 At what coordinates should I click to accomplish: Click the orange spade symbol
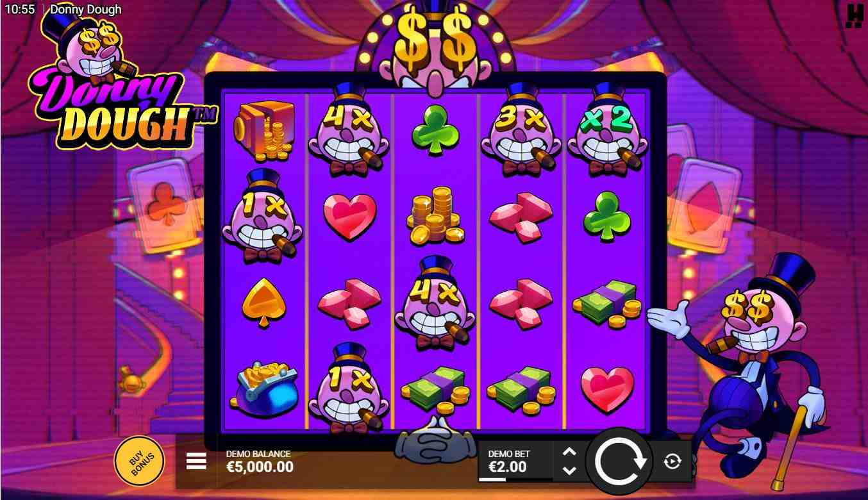click(263, 303)
